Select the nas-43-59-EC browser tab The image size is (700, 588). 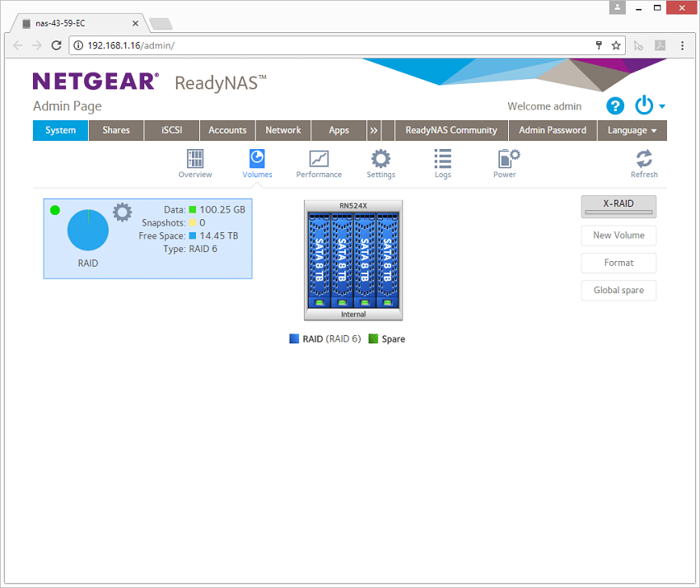pos(81,23)
